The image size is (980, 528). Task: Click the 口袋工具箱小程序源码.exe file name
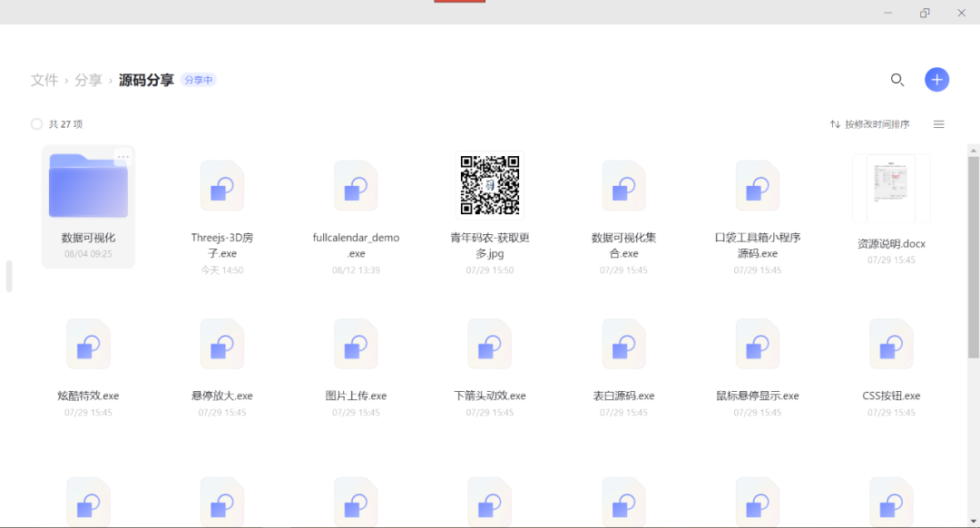tap(757, 246)
